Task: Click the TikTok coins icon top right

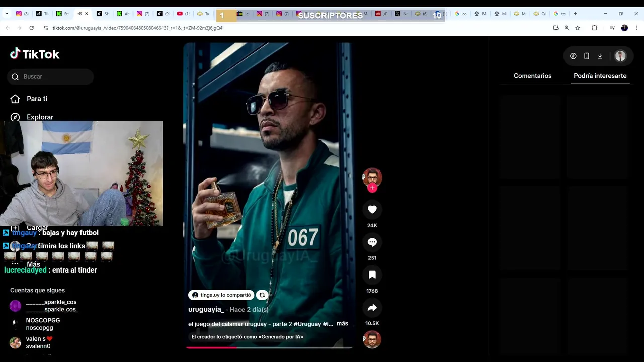Action: [x=573, y=56]
